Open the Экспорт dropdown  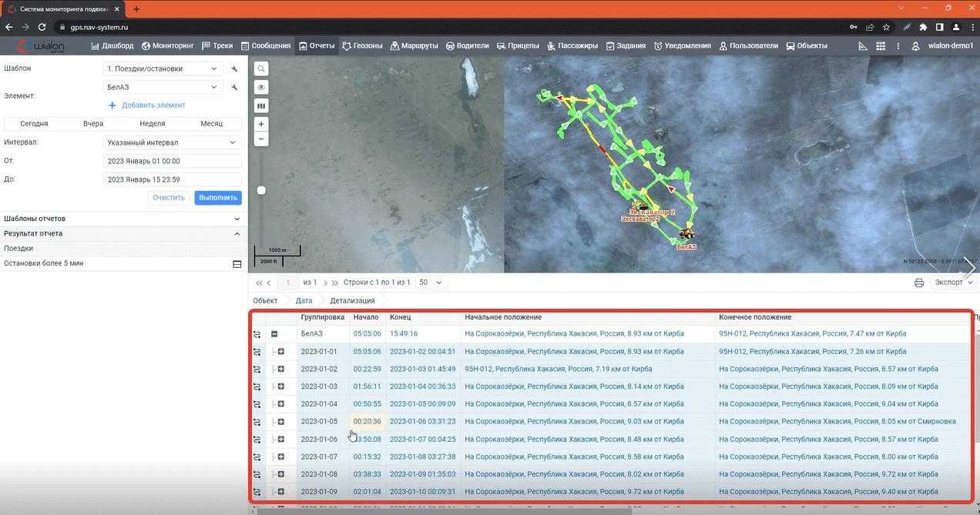pos(954,283)
